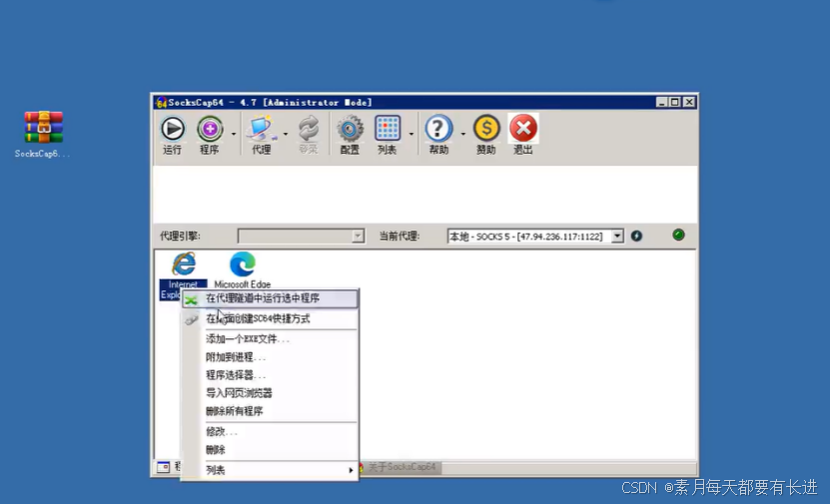Open the 代理引擎 combo box

tap(301, 236)
